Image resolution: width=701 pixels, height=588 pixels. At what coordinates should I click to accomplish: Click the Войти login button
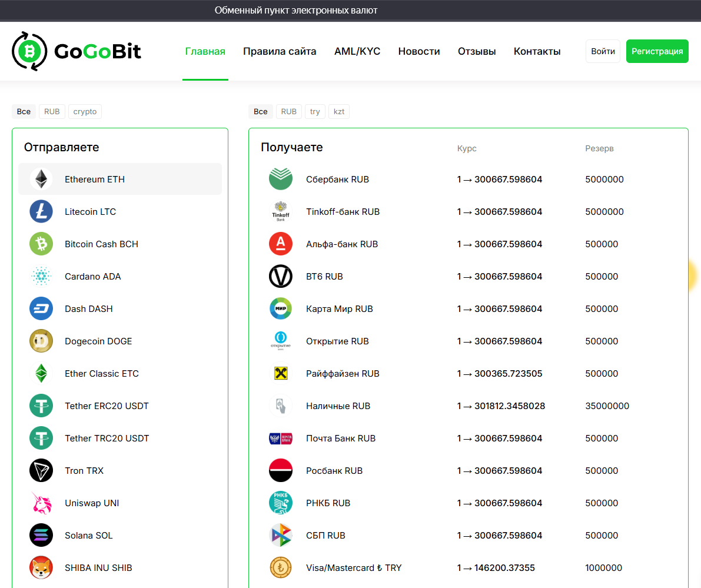(603, 51)
